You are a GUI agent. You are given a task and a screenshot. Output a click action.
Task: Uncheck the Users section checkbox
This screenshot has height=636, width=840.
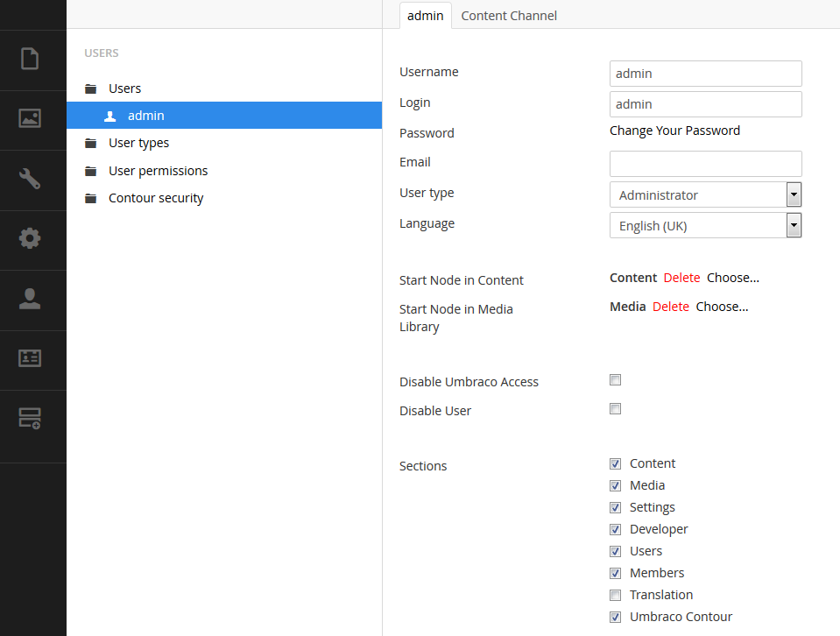coord(616,551)
